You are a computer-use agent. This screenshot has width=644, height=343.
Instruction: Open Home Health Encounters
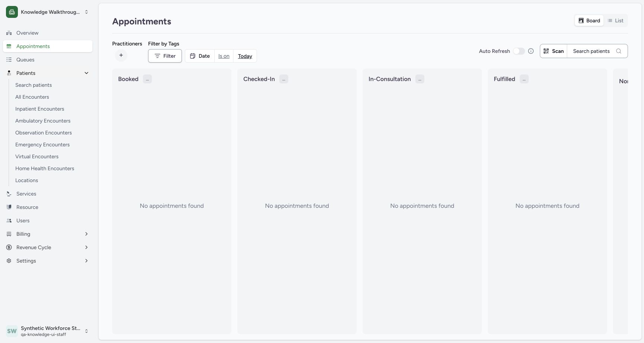click(45, 168)
